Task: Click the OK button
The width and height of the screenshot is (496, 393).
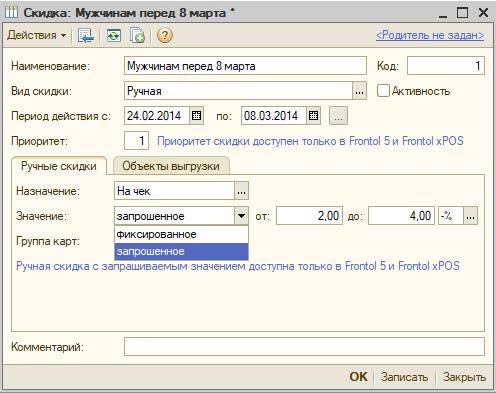Action: (x=358, y=377)
